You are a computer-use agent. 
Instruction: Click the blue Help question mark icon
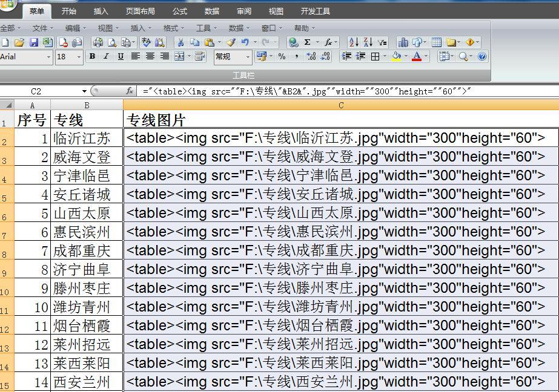click(482, 56)
